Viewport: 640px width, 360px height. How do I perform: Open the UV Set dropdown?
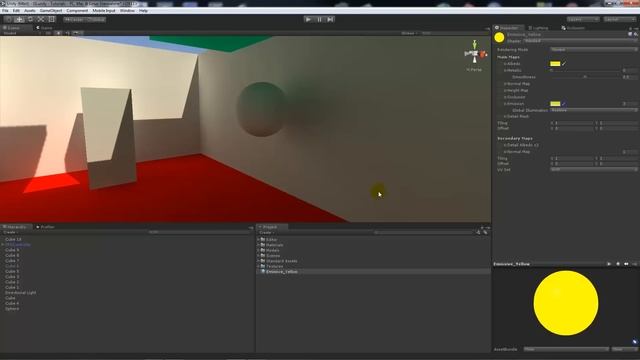593,169
